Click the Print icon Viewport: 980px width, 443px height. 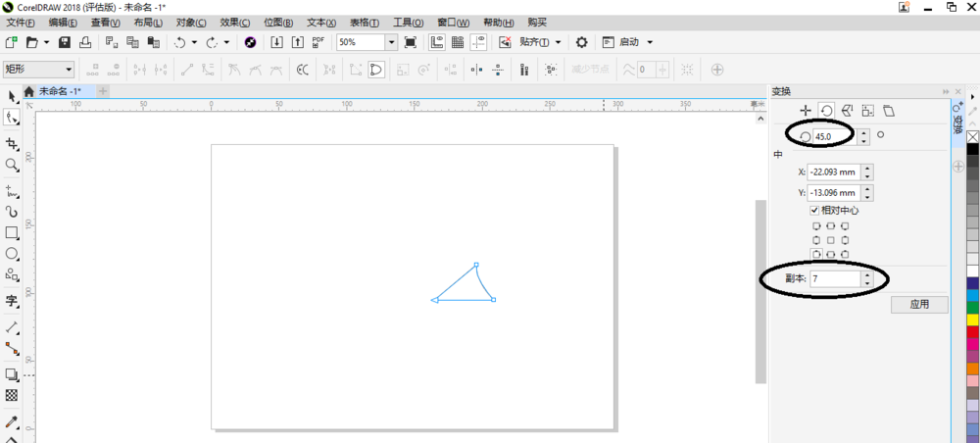click(85, 42)
